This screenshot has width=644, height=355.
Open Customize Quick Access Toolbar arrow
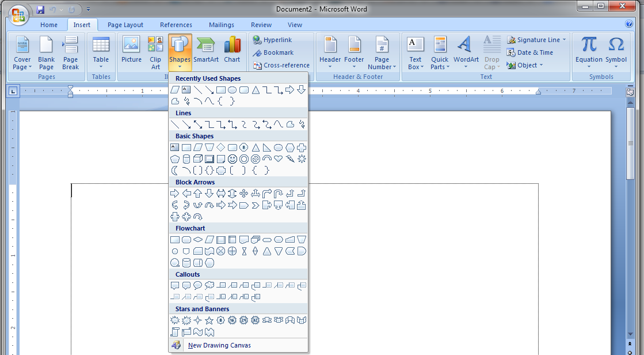click(x=88, y=9)
